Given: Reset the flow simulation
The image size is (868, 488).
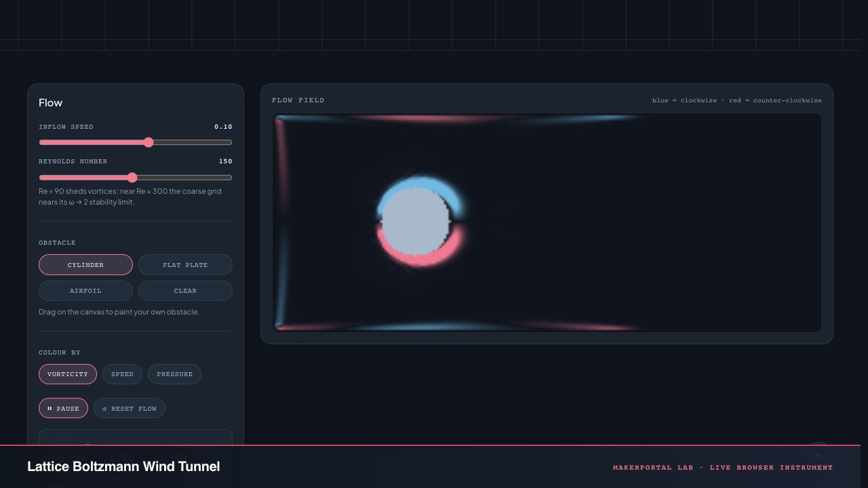Looking at the screenshot, I should [x=130, y=408].
